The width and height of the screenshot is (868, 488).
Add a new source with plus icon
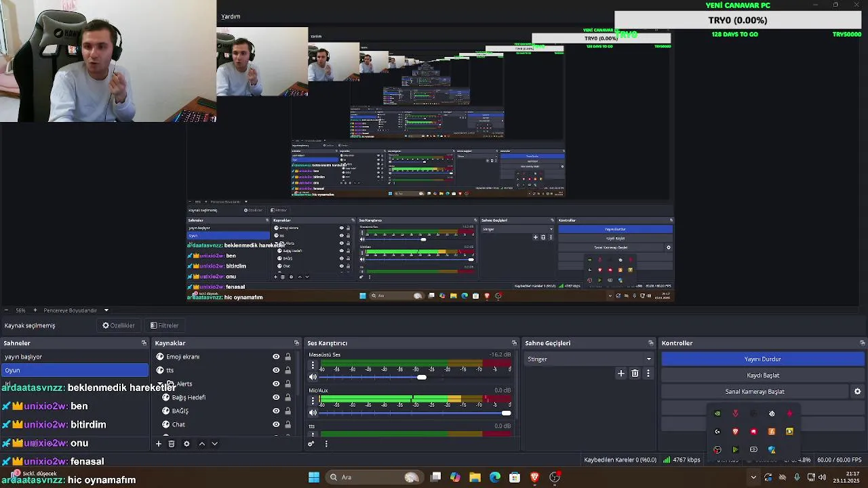point(159,444)
